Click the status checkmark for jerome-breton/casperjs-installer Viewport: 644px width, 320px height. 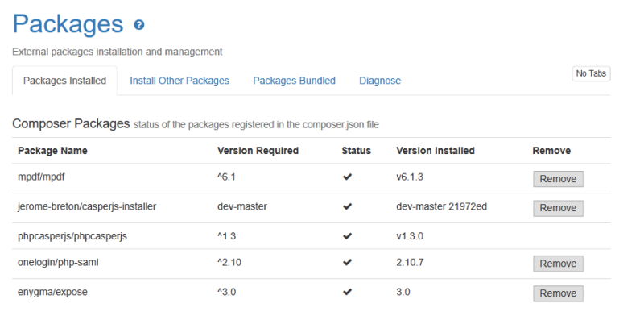pos(348,206)
